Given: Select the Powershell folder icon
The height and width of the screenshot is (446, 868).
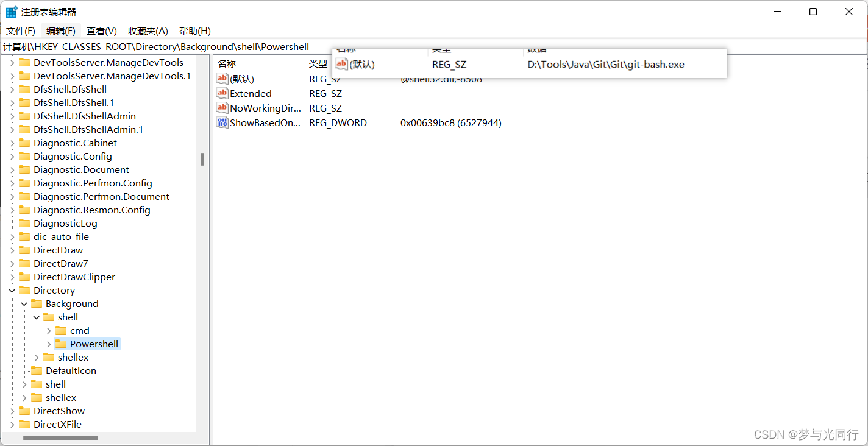Looking at the screenshot, I should point(61,344).
